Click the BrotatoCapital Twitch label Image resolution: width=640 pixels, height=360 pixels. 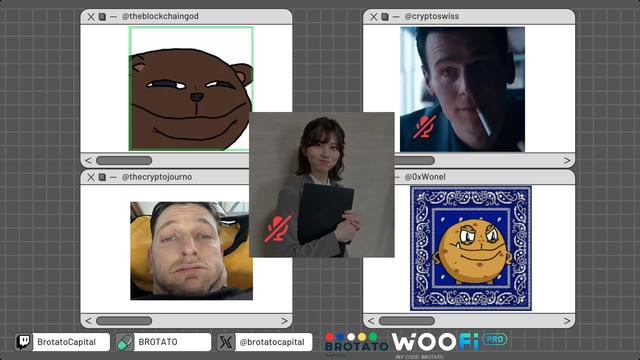(x=67, y=342)
